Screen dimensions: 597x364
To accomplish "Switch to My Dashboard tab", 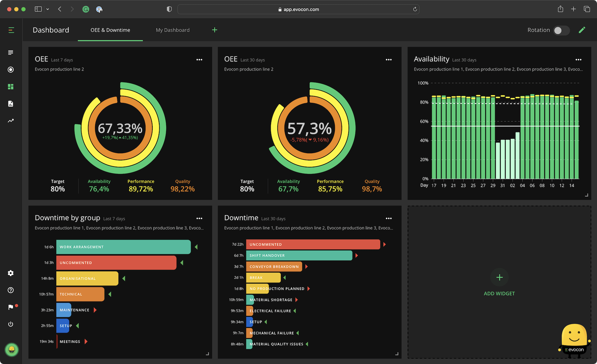I will coord(173,30).
